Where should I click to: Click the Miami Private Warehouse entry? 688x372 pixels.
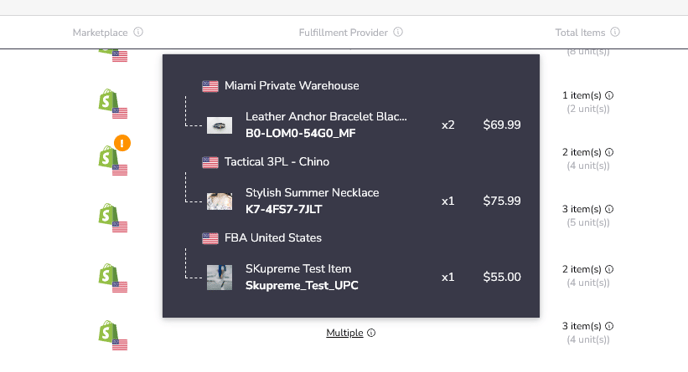tap(291, 86)
